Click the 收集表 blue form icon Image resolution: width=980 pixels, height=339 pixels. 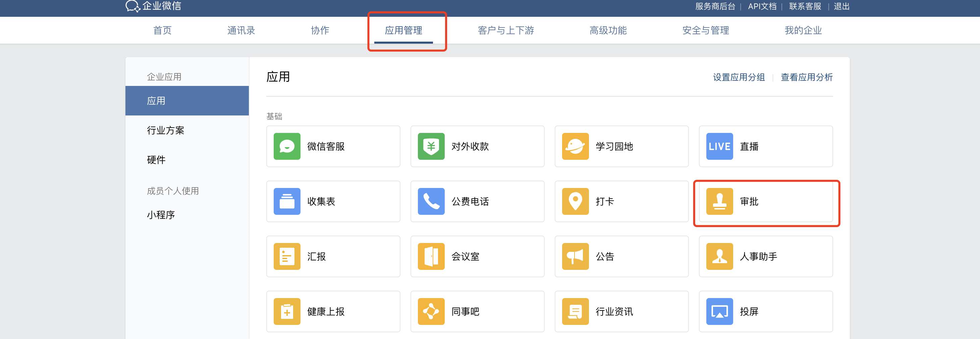point(287,201)
